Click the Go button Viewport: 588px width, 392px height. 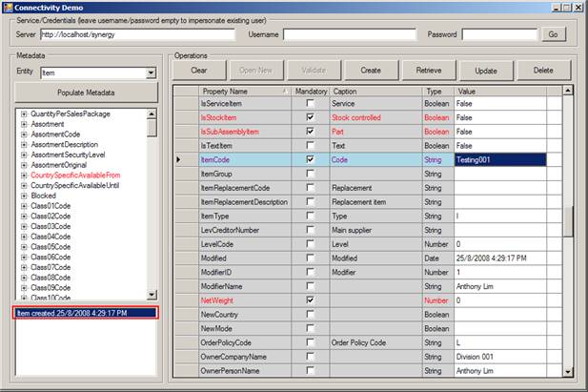[553, 34]
